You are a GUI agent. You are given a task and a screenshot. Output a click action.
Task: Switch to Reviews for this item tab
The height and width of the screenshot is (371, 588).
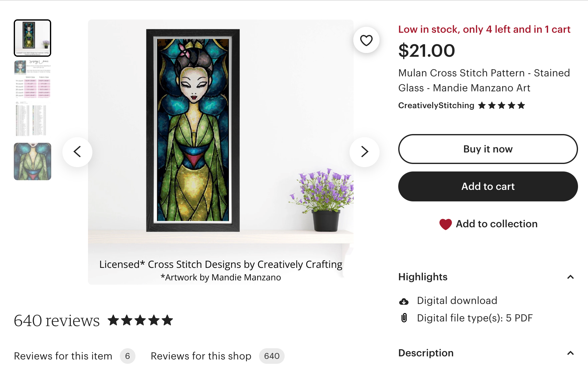pos(63,356)
